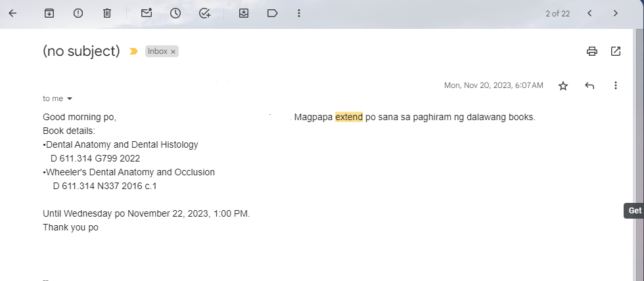Open the message's More options menu
The height and width of the screenshot is (281, 644).
[615, 85]
